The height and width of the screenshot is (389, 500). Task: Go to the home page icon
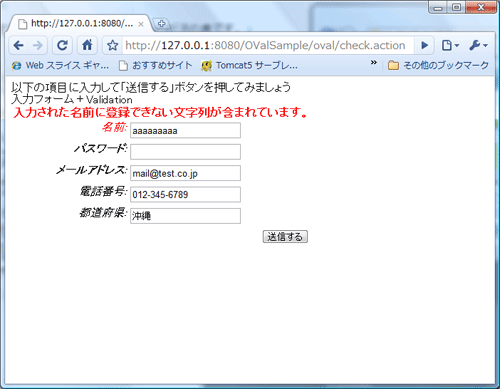87,45
